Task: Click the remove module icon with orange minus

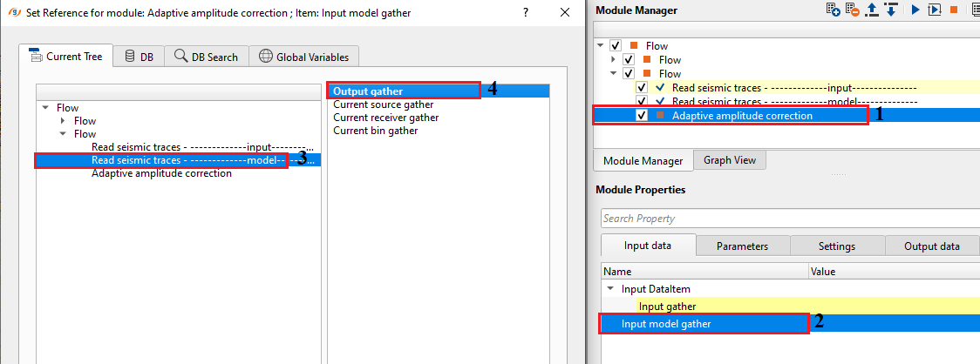Action: [x=851, y=10]
